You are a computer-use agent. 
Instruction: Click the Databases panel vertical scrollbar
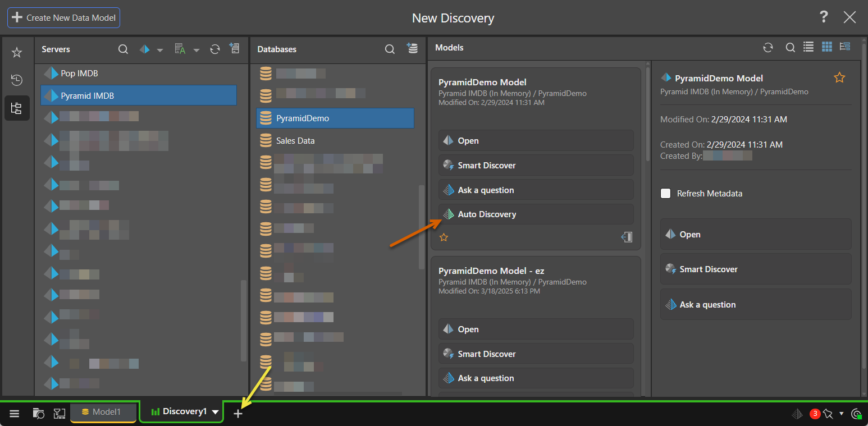click(422, 227)
